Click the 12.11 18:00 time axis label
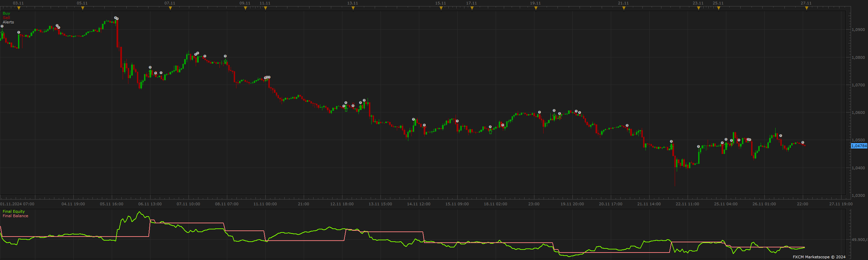Image resolution: width=868 pixels, height=260 pixels. click(342, 204)
